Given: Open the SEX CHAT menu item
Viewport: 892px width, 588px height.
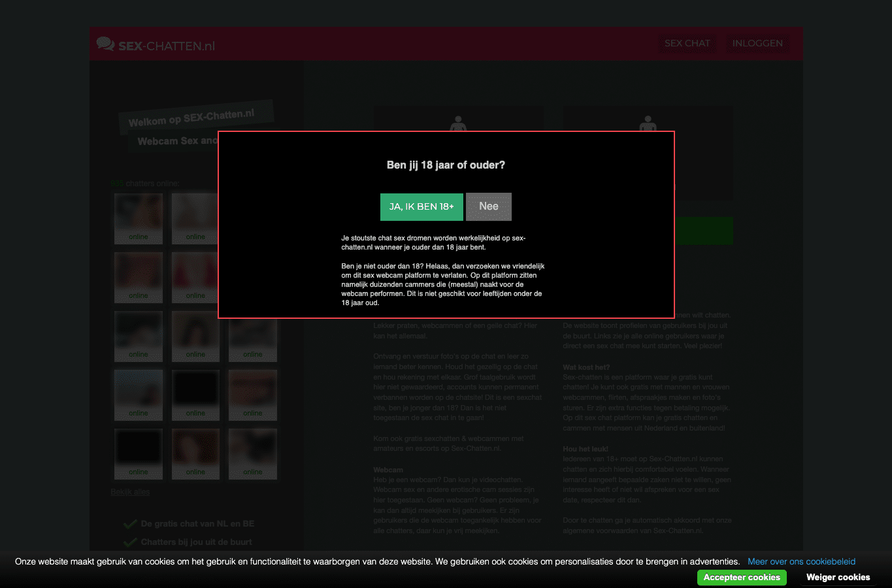Looking at the screenshot, I should [687, 43].
